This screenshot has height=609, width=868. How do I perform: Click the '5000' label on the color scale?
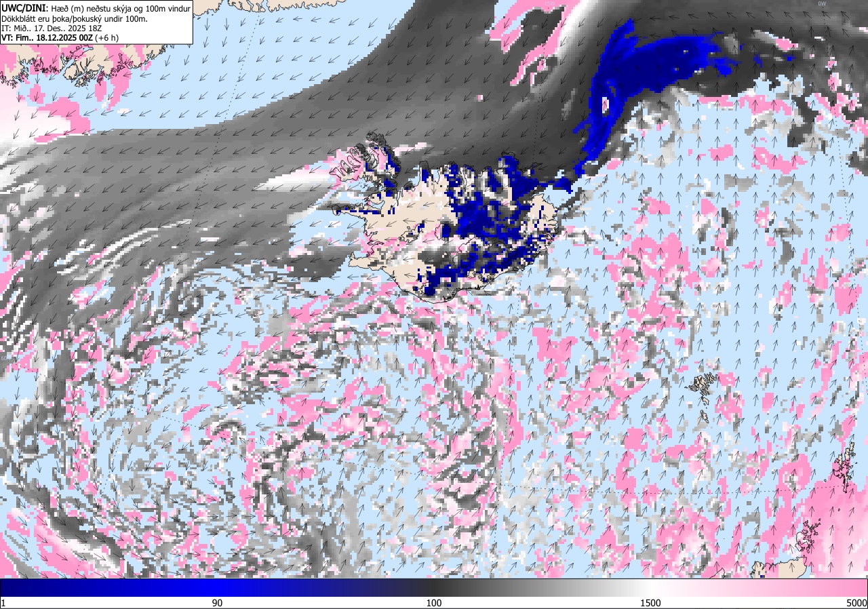click(856, 603)
